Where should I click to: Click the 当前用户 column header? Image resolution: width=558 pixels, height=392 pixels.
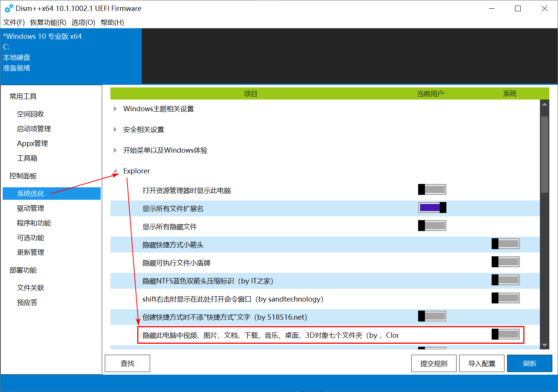click(430, 93)
